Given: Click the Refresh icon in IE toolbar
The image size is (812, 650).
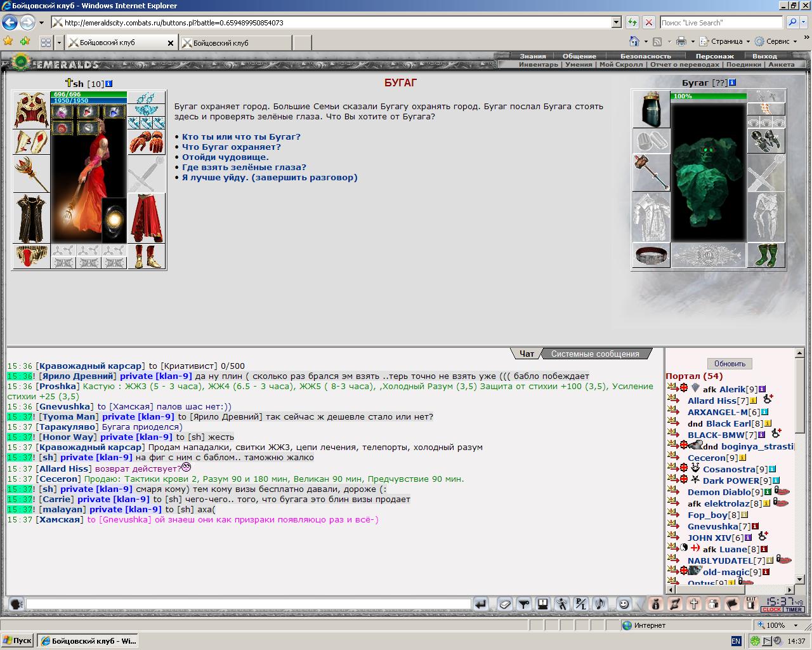Looking at the screenshot, I should pos(632,22).
